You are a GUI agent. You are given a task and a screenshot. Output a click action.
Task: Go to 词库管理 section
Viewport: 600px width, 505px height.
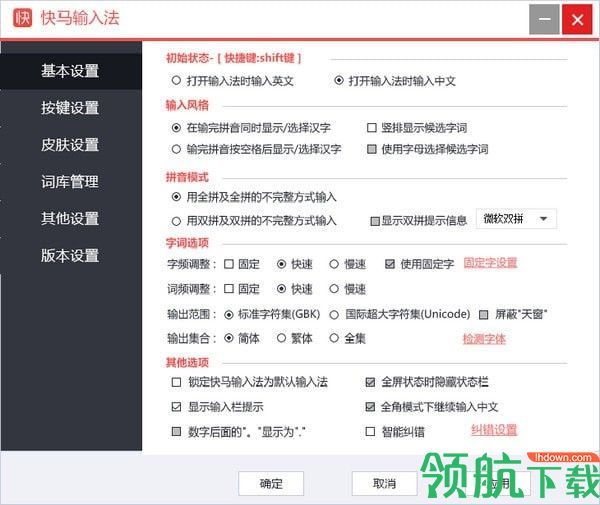coord(71,181)
